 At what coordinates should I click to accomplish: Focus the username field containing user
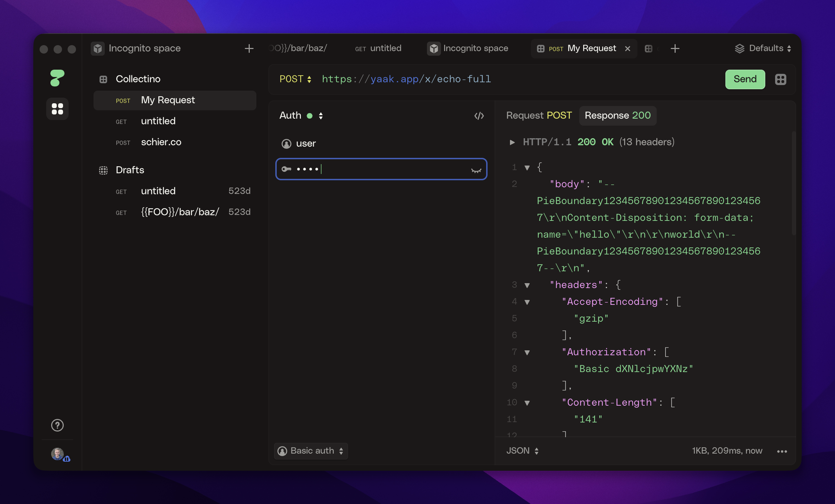tap(381, 143)
